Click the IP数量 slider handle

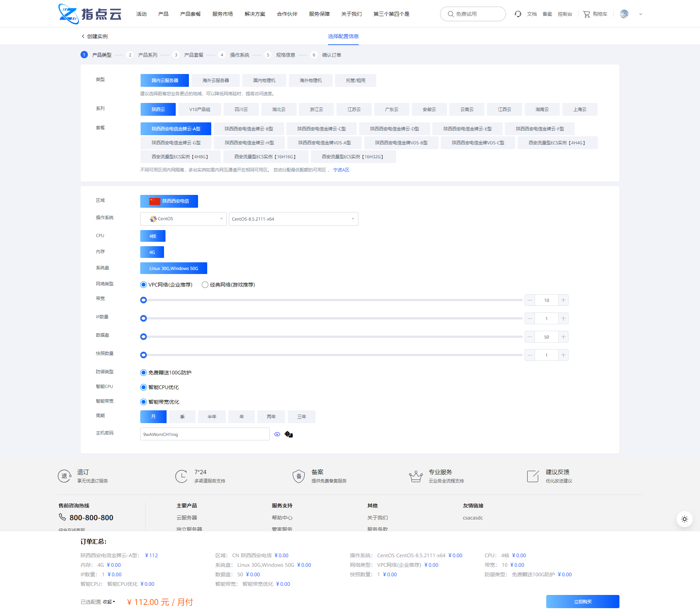(144, 318)
